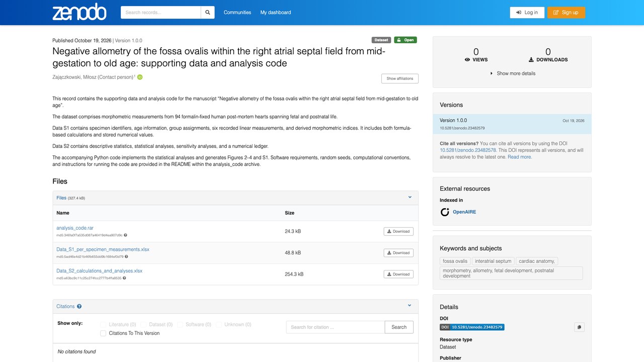Collapse the Citations panel with its chevron
This screenshot has width=644, height=362.
pos(410,306)
